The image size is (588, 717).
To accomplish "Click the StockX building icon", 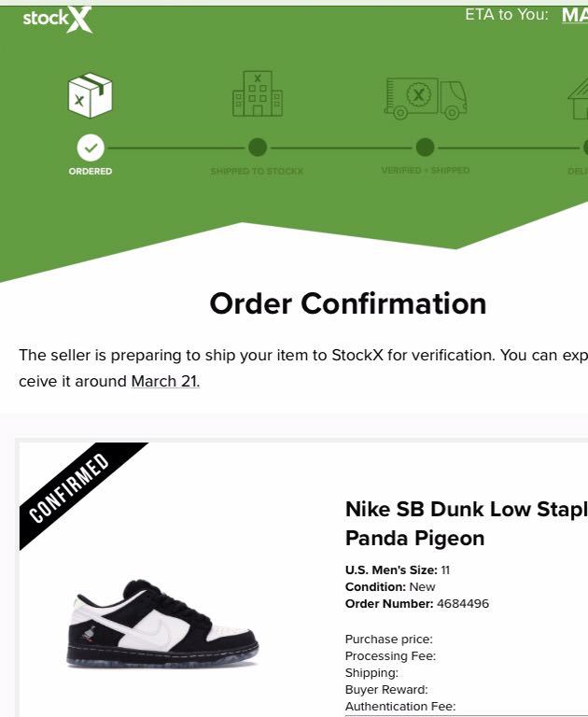I will click(258, 93).
